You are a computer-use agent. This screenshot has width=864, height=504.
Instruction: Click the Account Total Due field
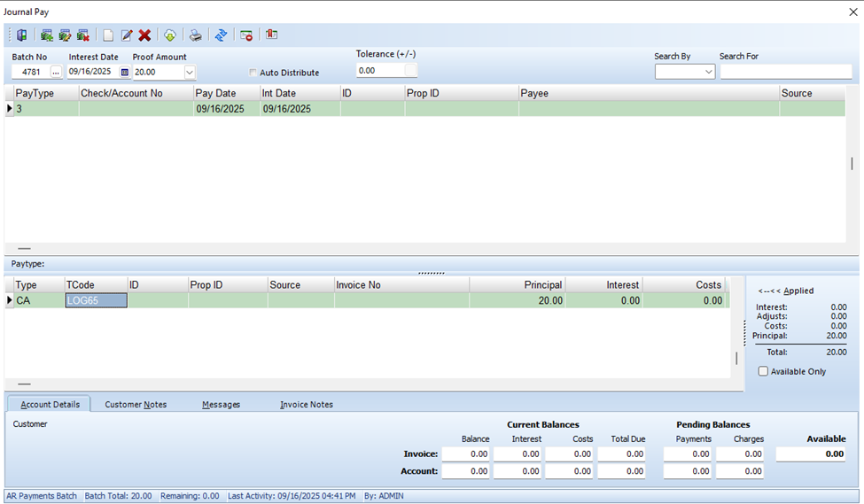pos(621,471)
